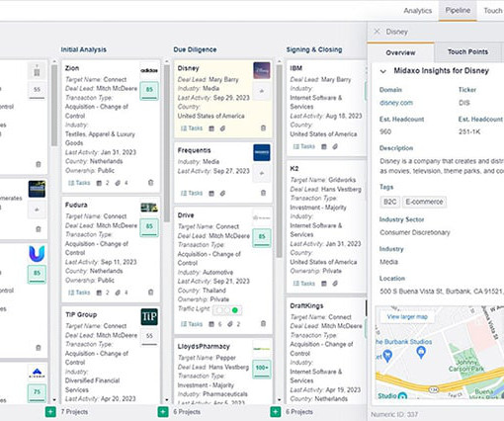Click trash icon on Disney card

[263, 128]
